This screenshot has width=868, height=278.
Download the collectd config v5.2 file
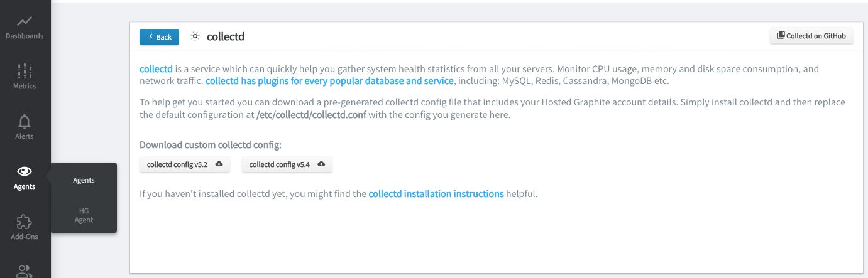185,164
